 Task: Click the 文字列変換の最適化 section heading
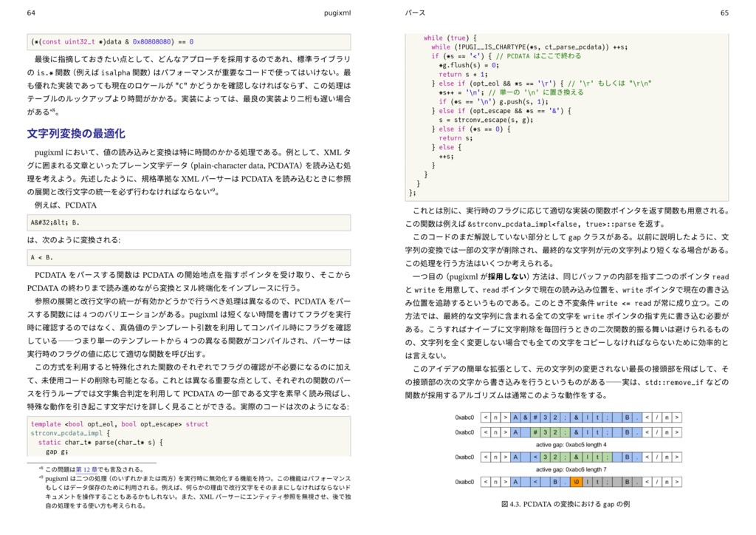[76, 134]
